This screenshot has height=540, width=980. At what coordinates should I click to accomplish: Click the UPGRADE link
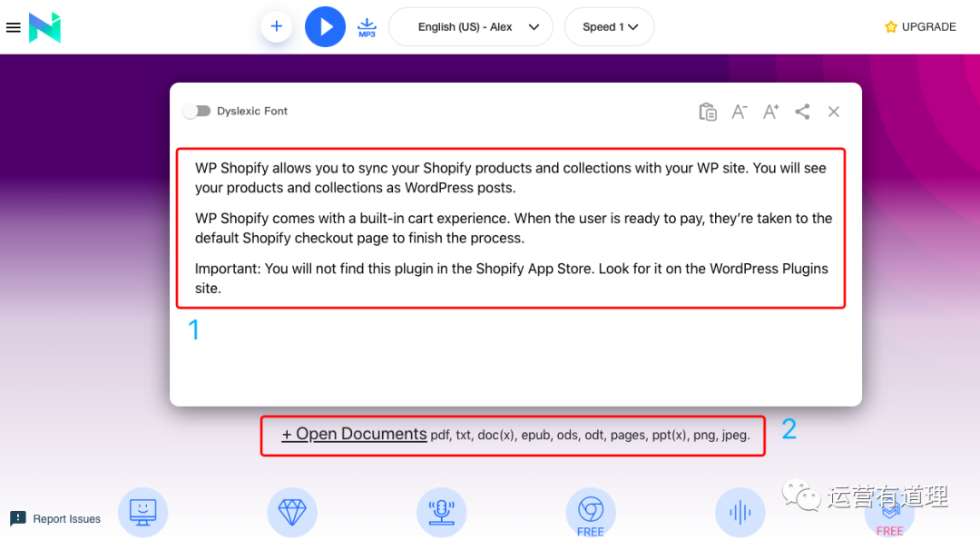tap(920, 27)
